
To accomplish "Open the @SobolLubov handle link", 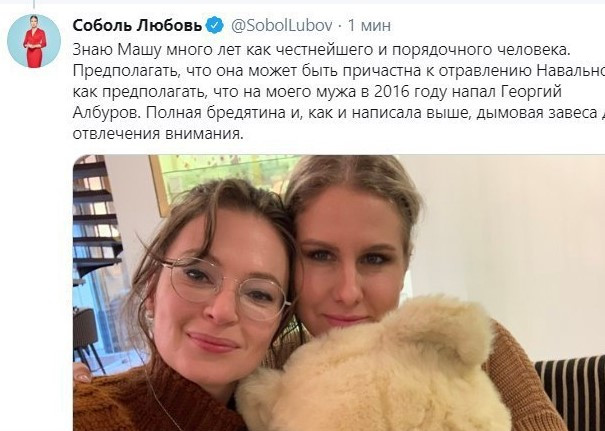I will coord(282,25).
